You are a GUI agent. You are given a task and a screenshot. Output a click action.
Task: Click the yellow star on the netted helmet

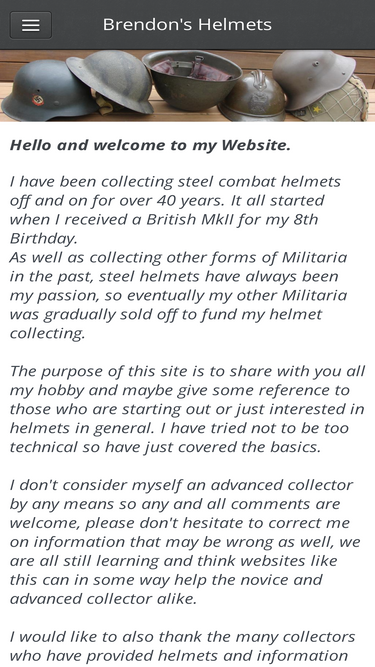pyautogui.click(x=317, y=111)
